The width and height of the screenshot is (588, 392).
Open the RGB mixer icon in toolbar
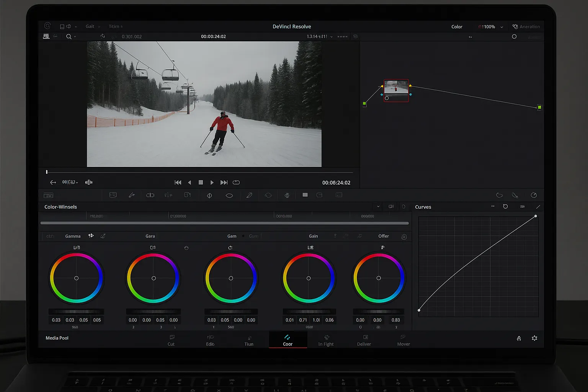150,195
